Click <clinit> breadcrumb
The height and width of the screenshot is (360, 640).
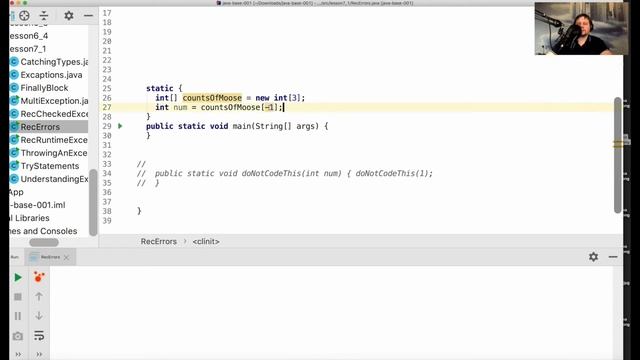pos(206,242)
